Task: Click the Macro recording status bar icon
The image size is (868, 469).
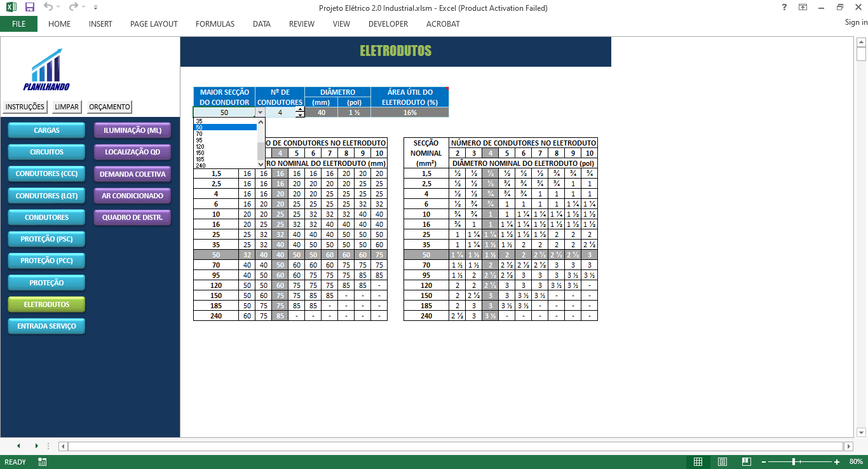Action: (x=43, y=462)
